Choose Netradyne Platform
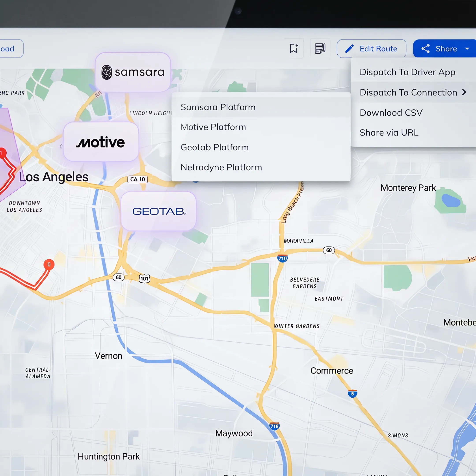476x476 pixels. pyautogui.click(x=261, y=167)
